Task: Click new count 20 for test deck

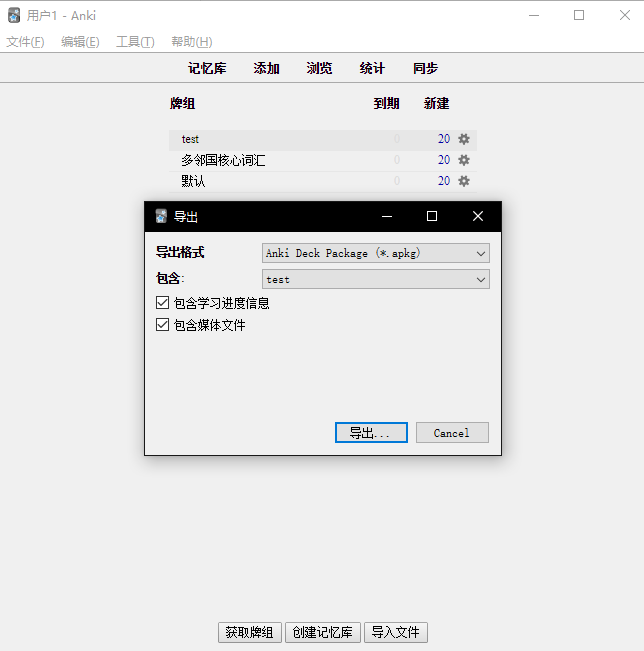Action: click(x=444, y=139)
